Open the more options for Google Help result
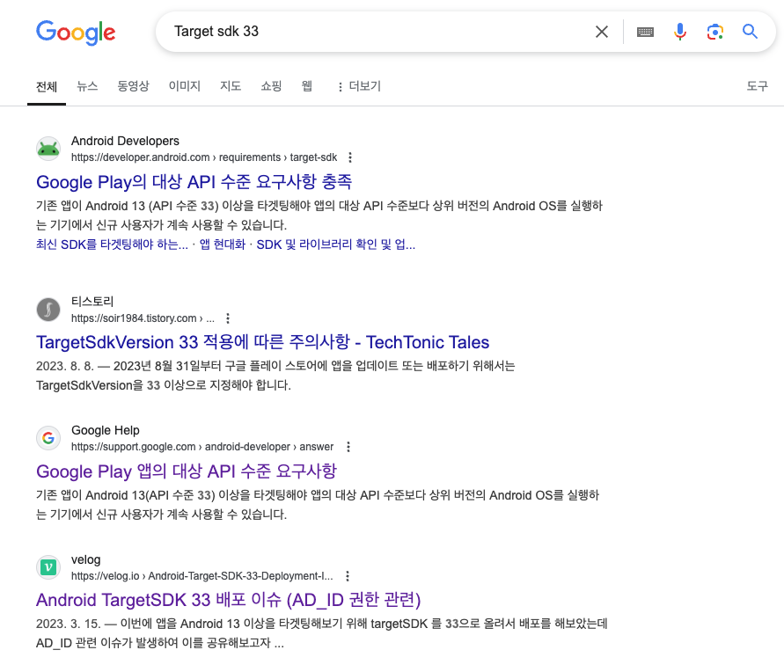 348,447
